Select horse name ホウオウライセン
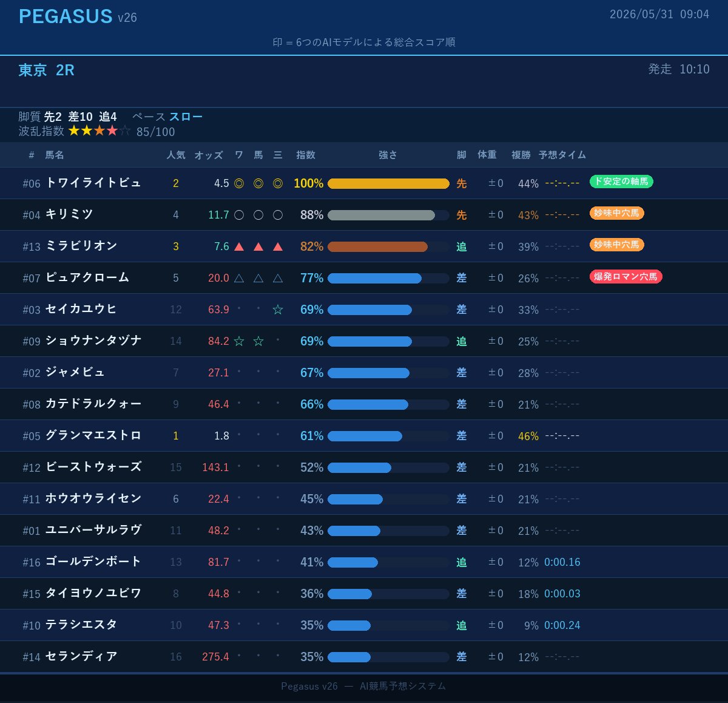Viewport: 728px width, 703px height. tap(93, 498)
